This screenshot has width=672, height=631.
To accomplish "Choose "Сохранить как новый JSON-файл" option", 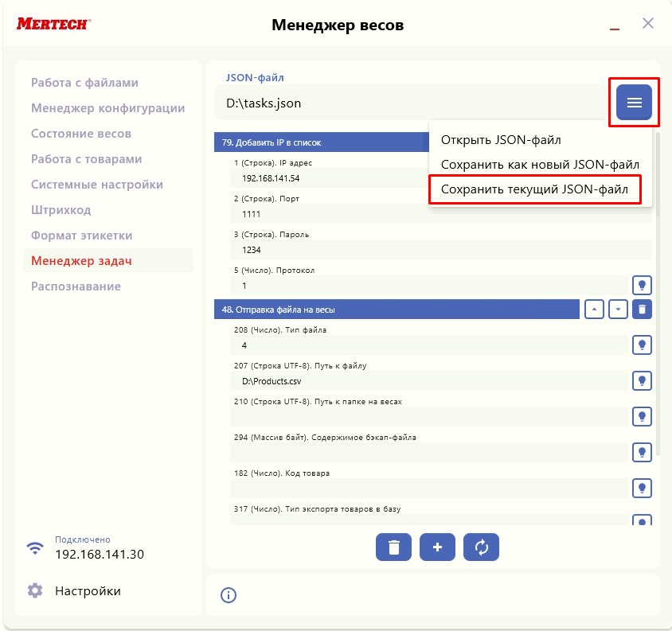I will point(540,165).
